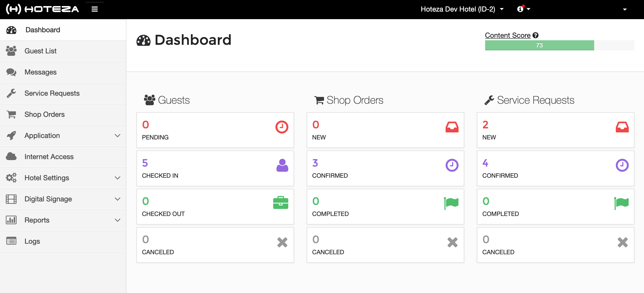Click the green Content Score progress bar
The image size is (644, 293).
[x=539, y=45]
